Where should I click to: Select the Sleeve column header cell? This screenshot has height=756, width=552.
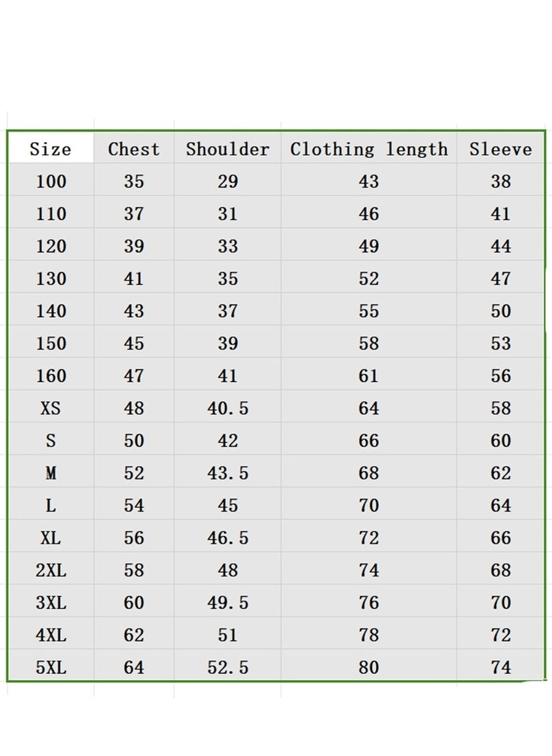[x=500, y=148]
